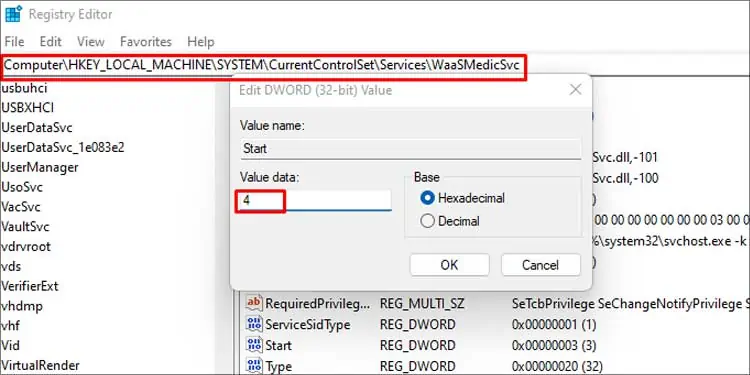Viewport: 750px width, 375px height.
Task: Confirm the value with OK
Action: coord(450,265)
